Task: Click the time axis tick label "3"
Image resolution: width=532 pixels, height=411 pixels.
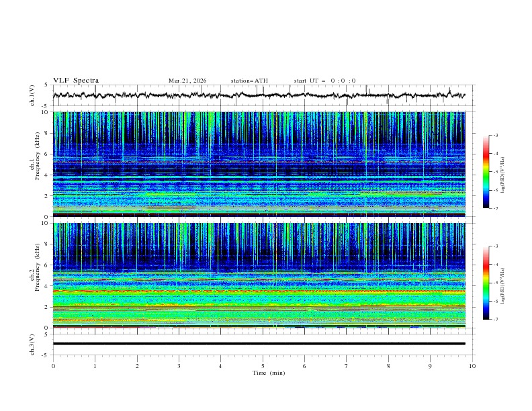Action: (179, 366)
